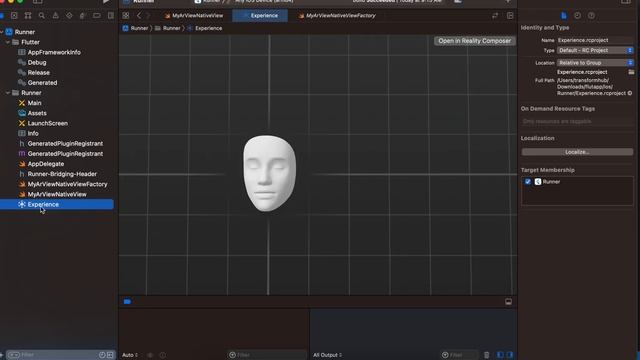640x360 pixels.
Task: Open the find navigator magnifier icon
Action: [x=42, y=16]
